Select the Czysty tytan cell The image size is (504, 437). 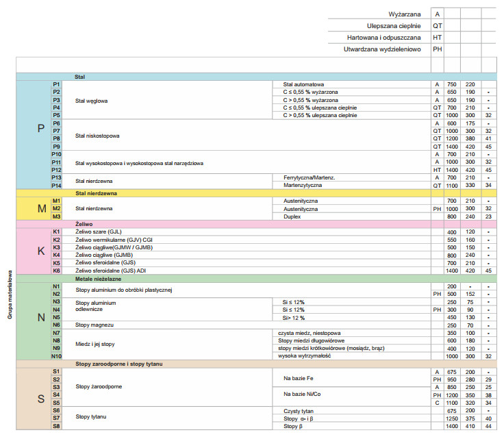tap(298, 410)
